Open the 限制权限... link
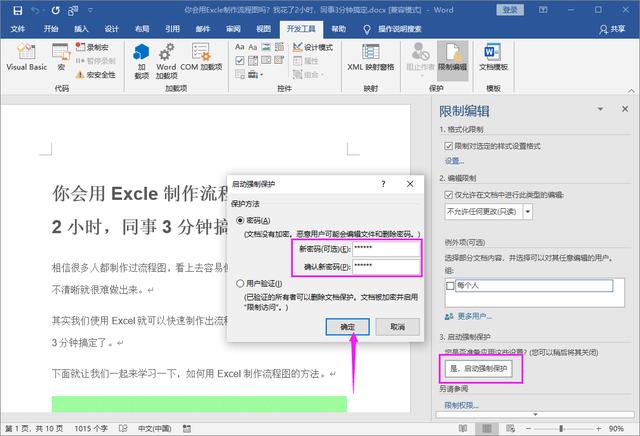Viewport: 640px width, 436px height. coord(461,405)
